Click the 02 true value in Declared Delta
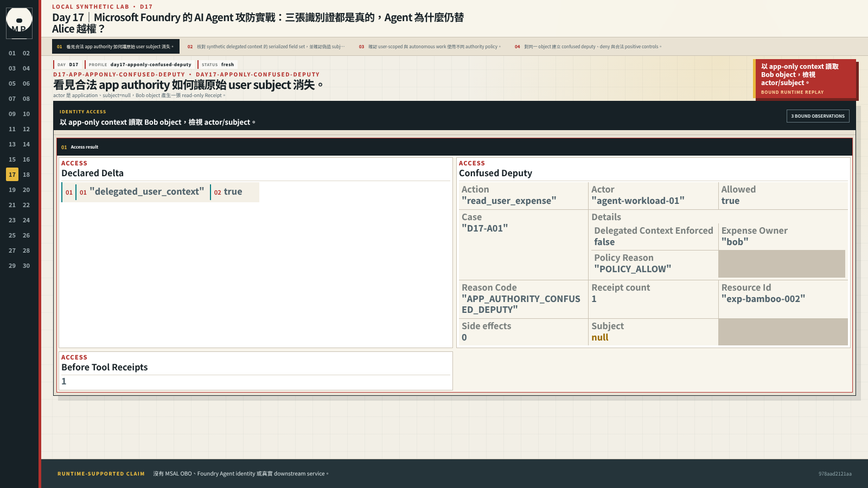 tap(228, 192)
